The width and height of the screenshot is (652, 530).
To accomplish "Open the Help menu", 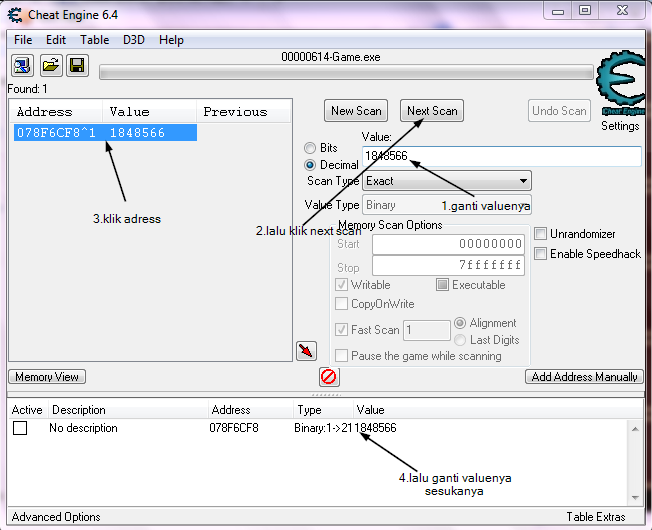I will [171, 40].
